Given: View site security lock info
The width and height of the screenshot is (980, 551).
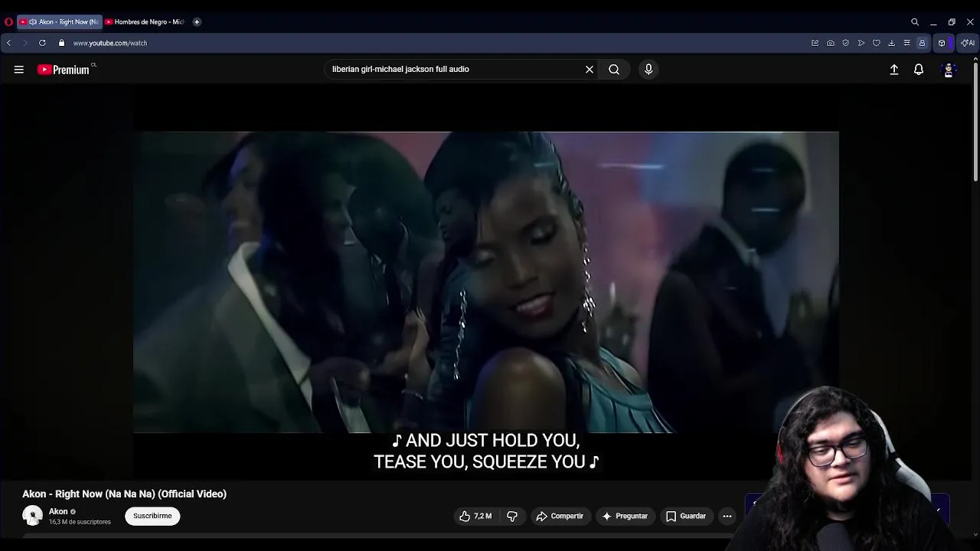Looking at the screenshot, I should (62, 43).
